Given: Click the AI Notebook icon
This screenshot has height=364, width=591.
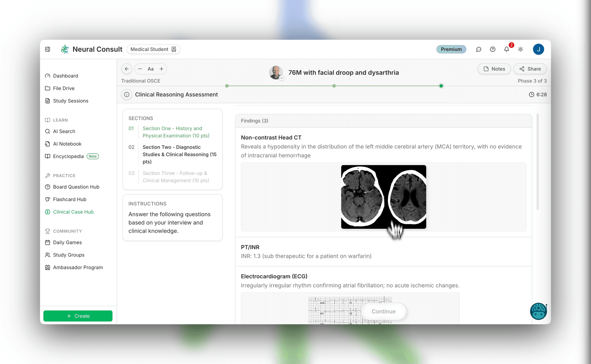Looking at the screenshot, I should [x=48, y=144].
